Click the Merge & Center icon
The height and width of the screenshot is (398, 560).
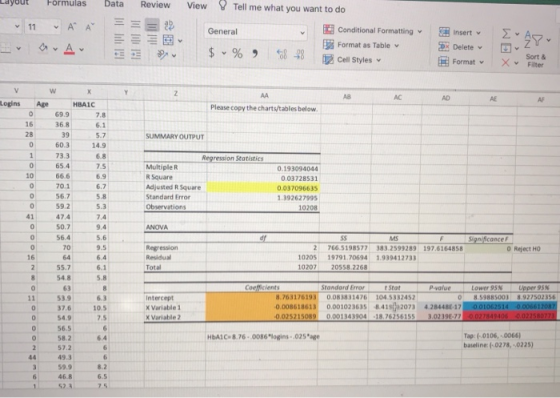click(x=168, y=40)
